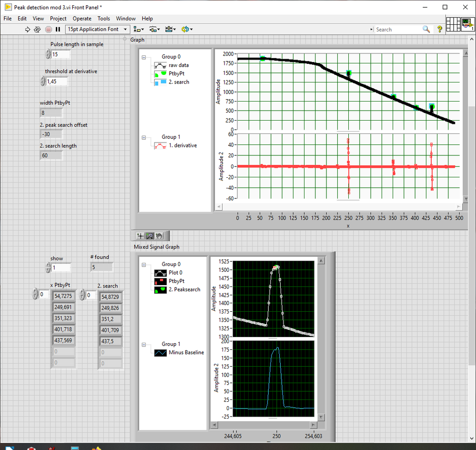Start Run Continuously mode
Image resolution: width=476 pixels, height=450 pixels.
[x=37, y=30]
